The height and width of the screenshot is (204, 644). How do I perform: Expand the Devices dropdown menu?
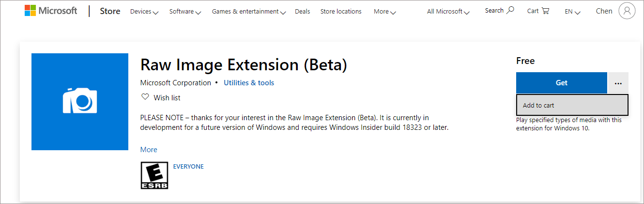click(144, 12)
